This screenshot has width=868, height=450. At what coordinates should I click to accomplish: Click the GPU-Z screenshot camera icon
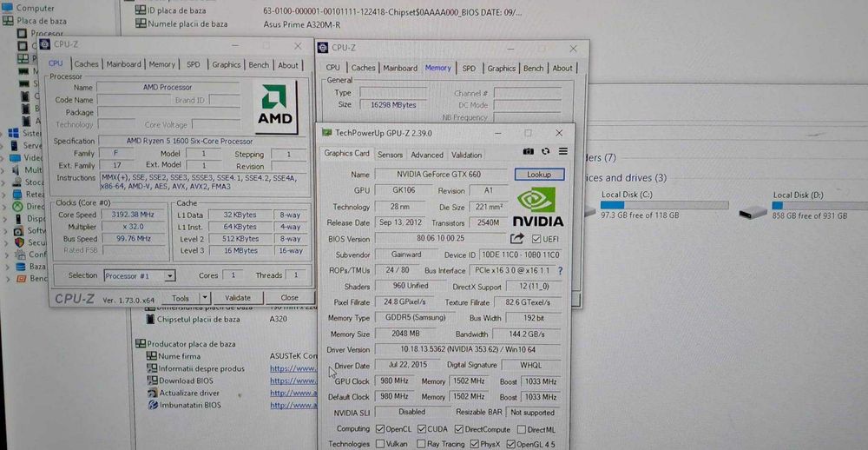528,151
